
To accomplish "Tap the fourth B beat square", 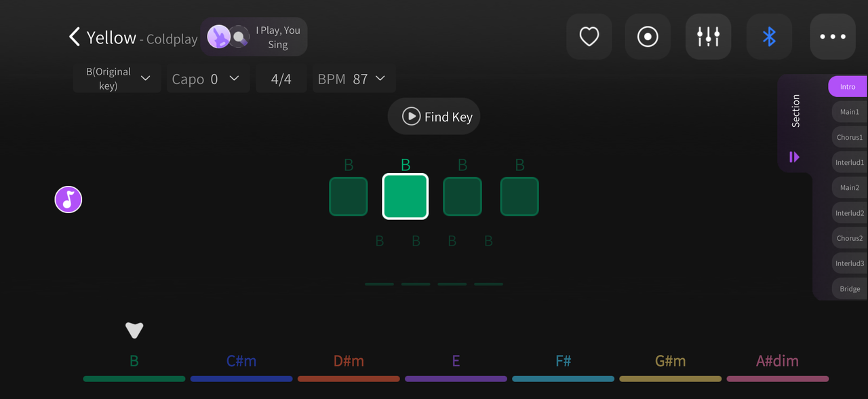I will click(519, 197).
